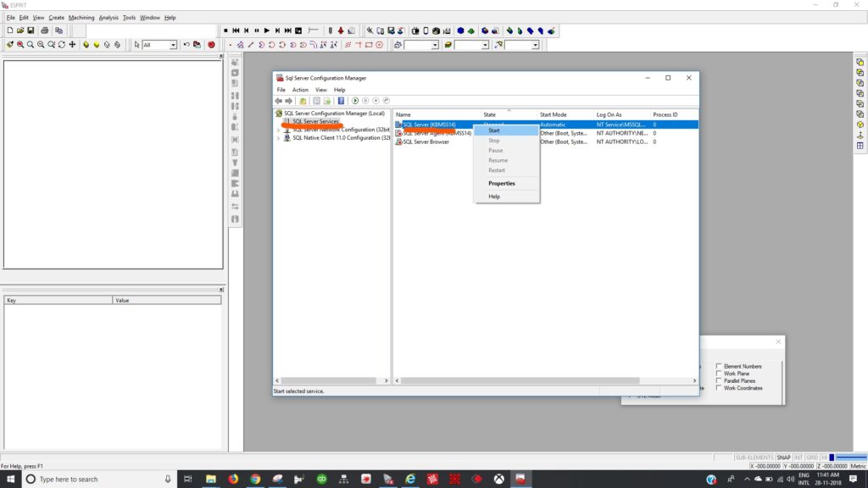
Task: Enable the Element Numbers checkbox
Action: point(719,366)
